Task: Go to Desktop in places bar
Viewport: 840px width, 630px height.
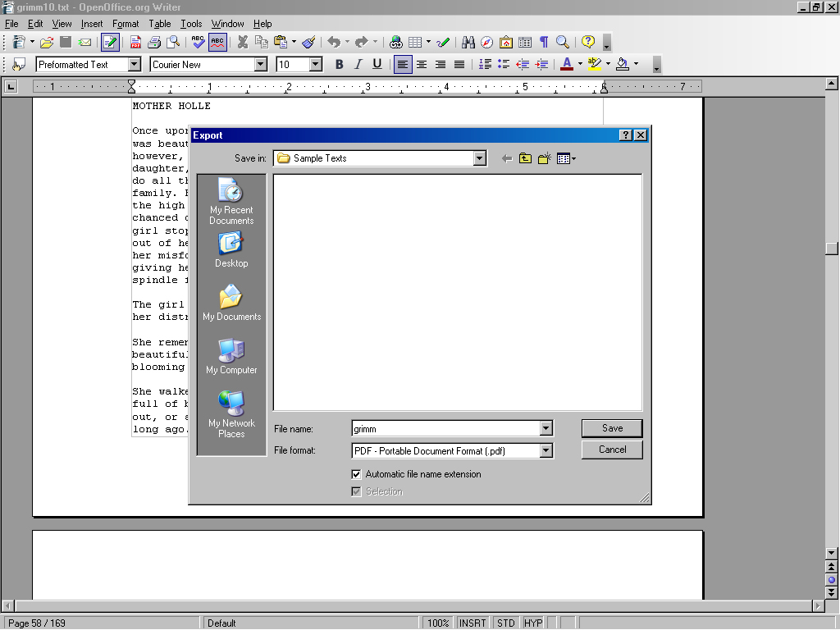Action: pyautogui.click(x=231, y=249)
